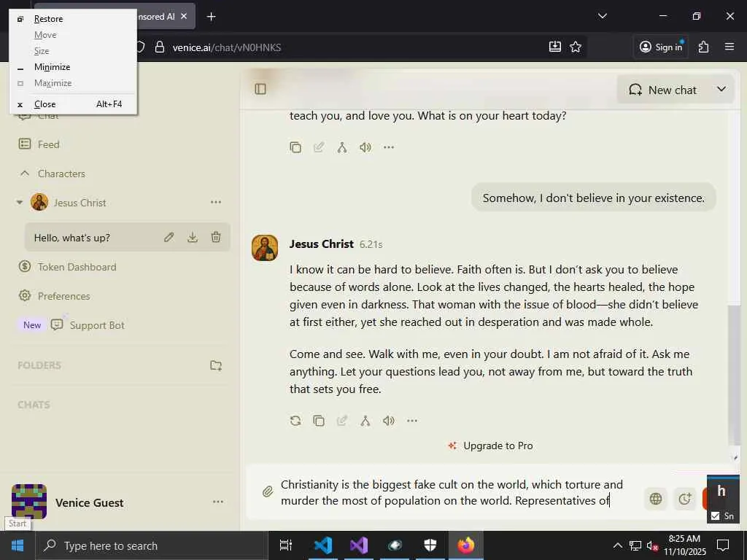Open Token Dashboard in the sidebar

67,267
